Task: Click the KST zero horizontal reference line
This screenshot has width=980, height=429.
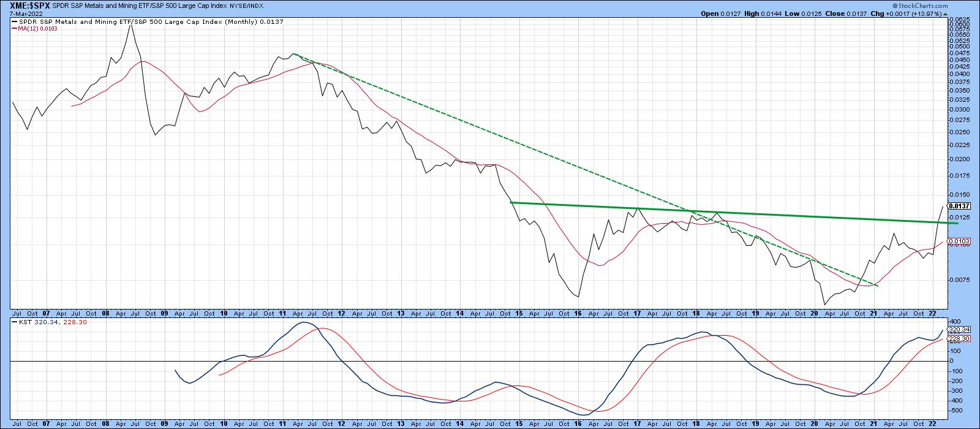Action: pos(478,361)
